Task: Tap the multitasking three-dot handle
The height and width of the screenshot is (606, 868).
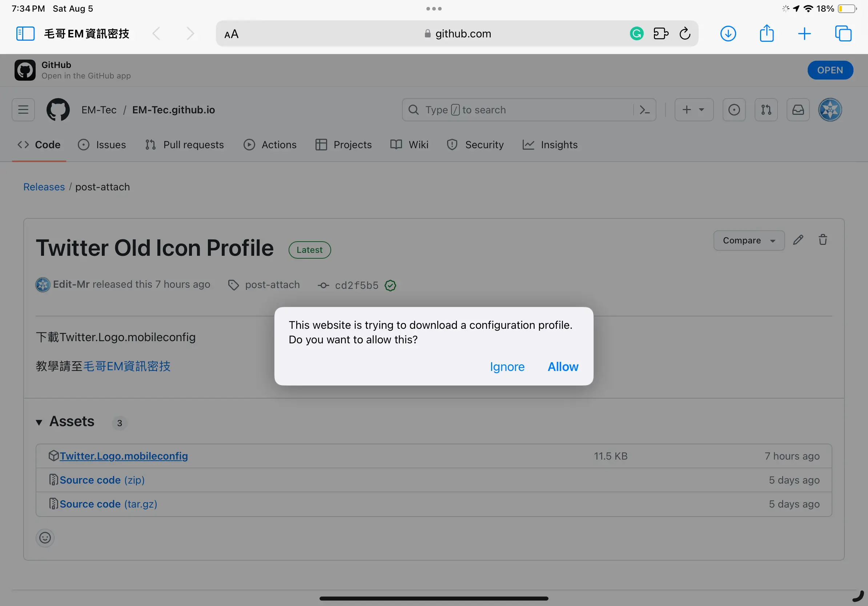Action: [434, 9]
